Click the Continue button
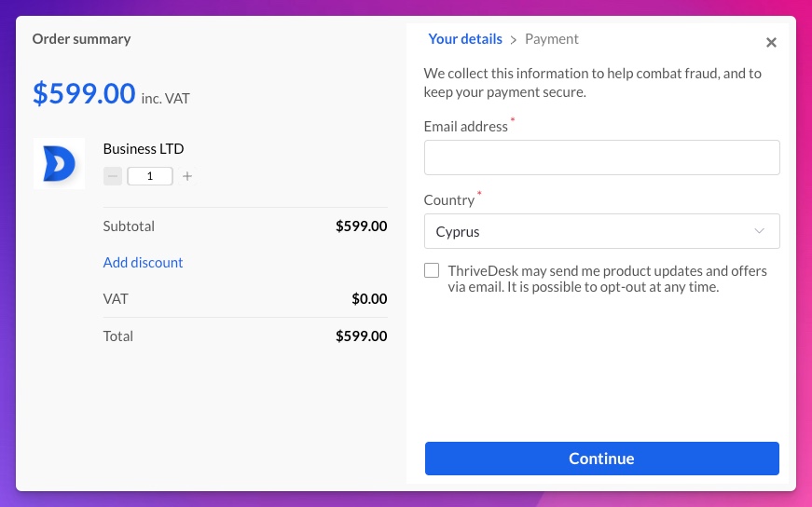 pos(601,459)
